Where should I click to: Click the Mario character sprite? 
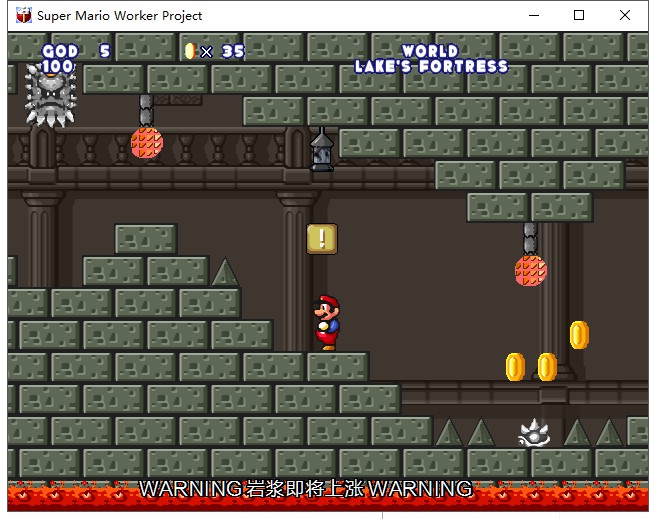[327, 323]
